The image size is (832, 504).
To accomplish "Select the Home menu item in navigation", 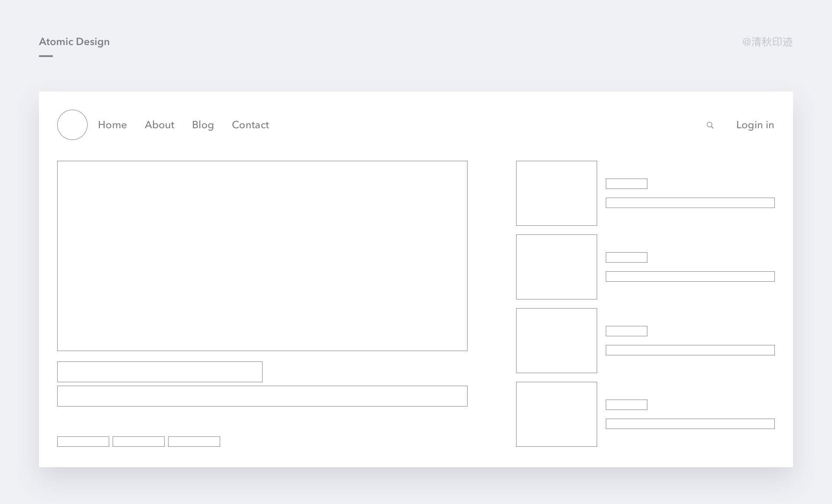I will tap(112, 124).
